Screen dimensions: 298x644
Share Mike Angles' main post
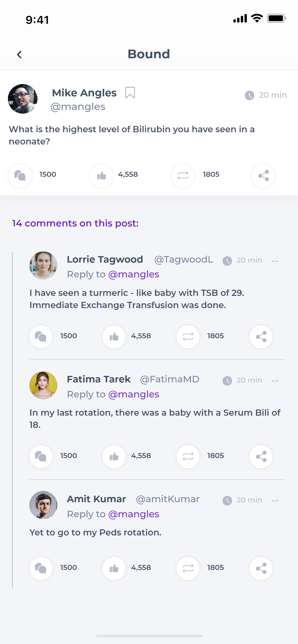coord(263,176)
